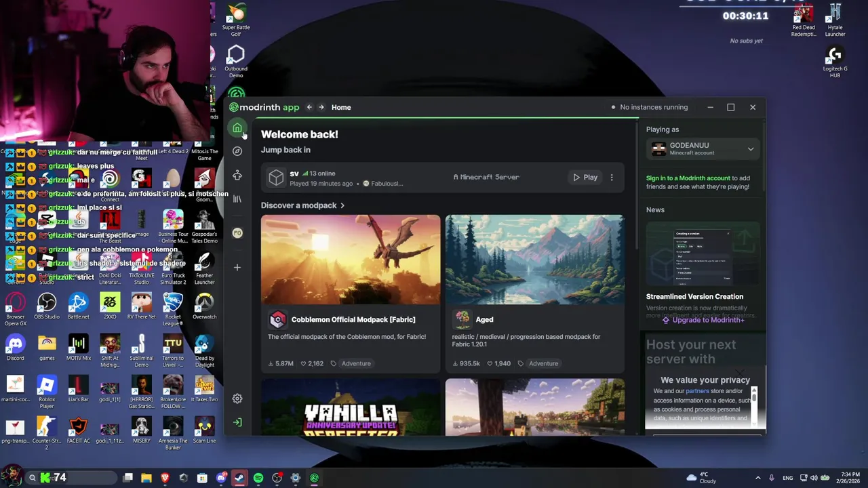Open Cobblemon Official Modpack title
The width and height of the screenshot is (868, 488).
[x=353, y=319]
